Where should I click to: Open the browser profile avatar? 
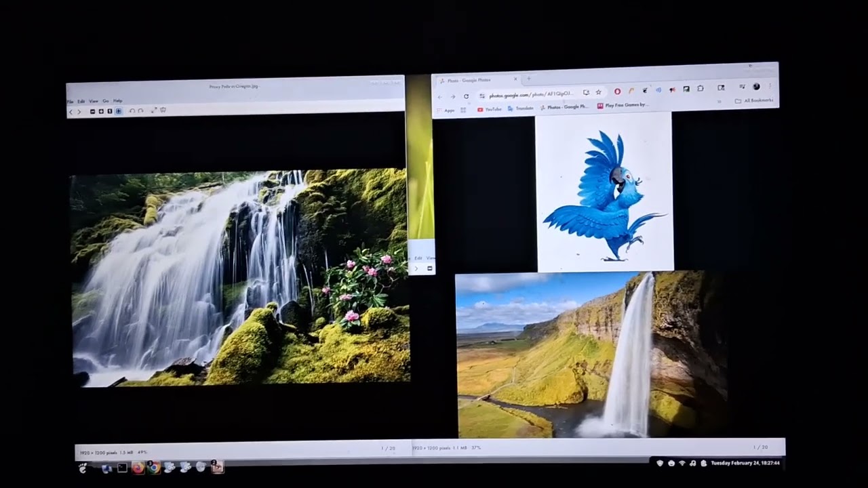tap(756, 86)
